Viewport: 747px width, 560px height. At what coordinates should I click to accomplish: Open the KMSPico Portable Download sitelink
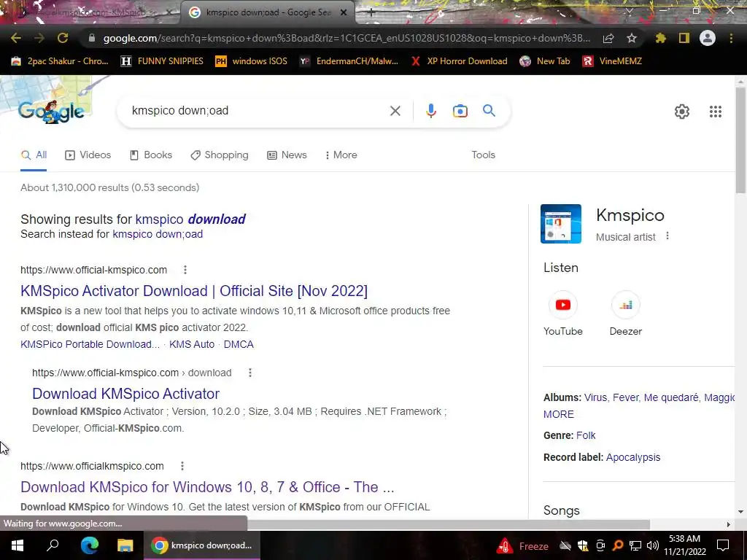coord(90,344)
